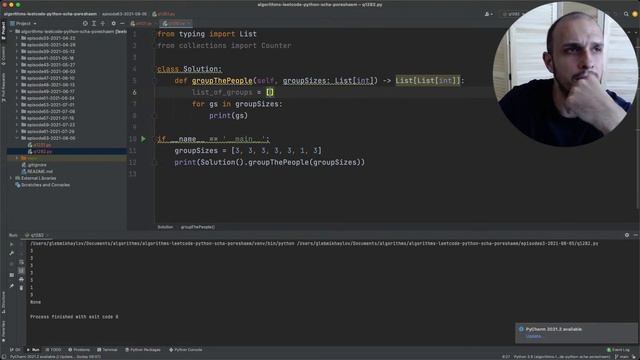Open the Git tool window tab
Viewport: 640px width, 360px height.
[15, 350]
